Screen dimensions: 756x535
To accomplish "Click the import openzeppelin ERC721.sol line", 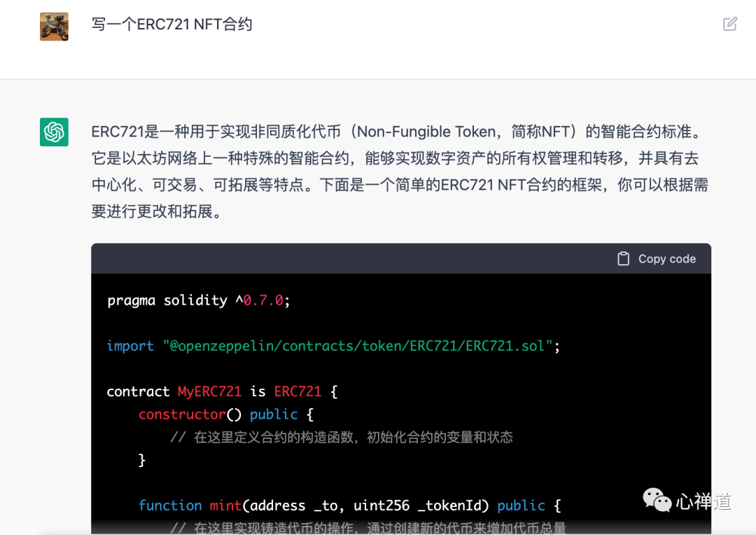I will point(334,346).
